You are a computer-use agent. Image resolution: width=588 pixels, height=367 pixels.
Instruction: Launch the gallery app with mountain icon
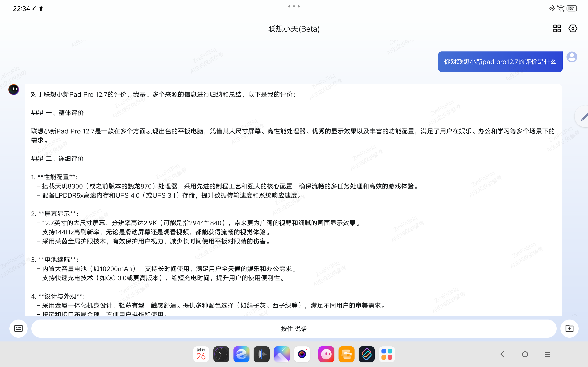tap(282, 354)
